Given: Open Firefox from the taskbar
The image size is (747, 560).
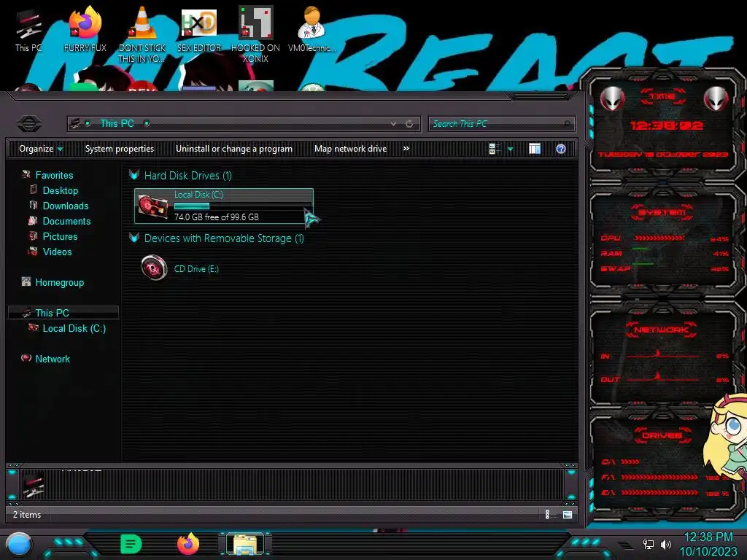Looking at the screenshot, I should (x=188, y=544).
